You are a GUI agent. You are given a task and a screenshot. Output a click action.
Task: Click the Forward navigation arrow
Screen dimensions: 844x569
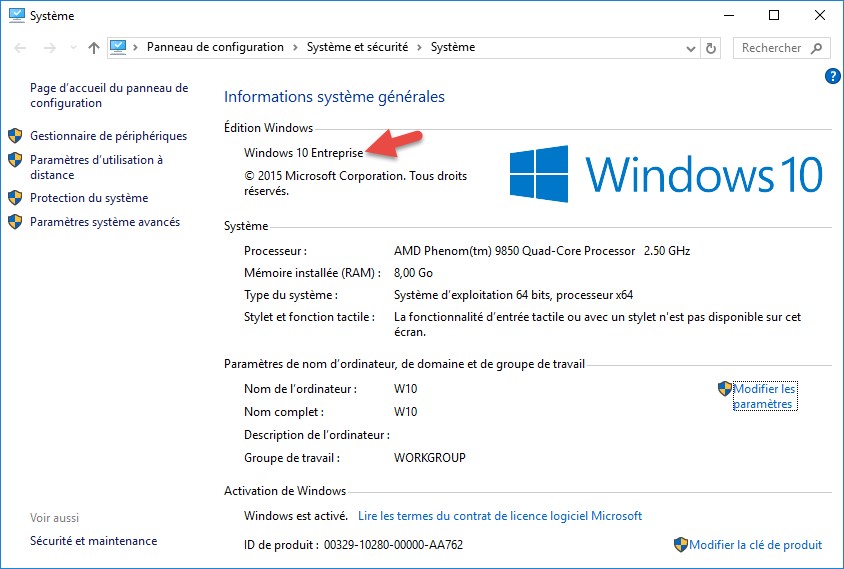point(47,48)
